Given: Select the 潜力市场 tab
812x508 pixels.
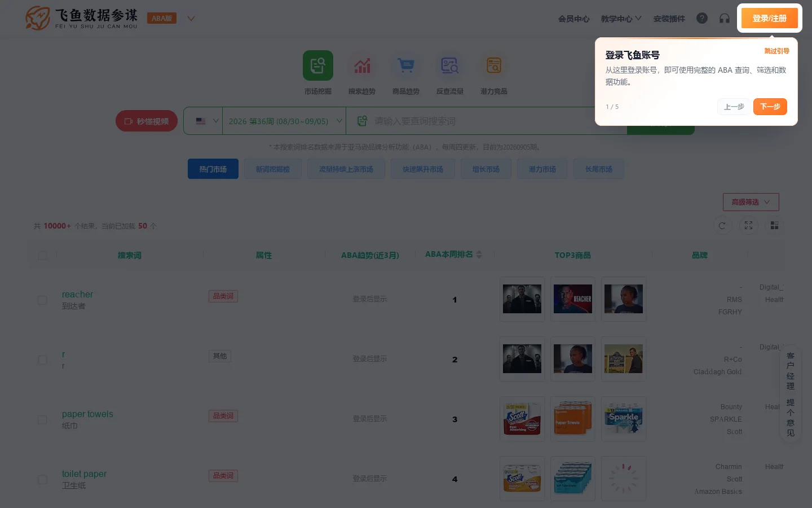Looking at the screenshot, I should pos(542,169).
